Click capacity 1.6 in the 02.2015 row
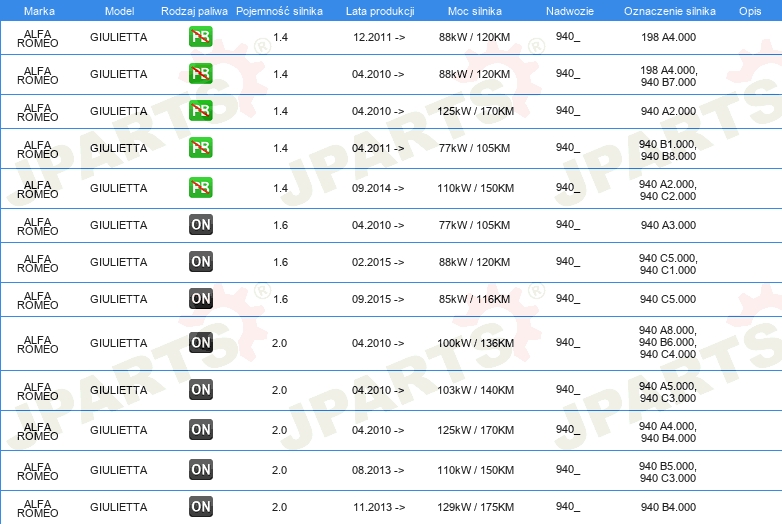 point(280,262)
